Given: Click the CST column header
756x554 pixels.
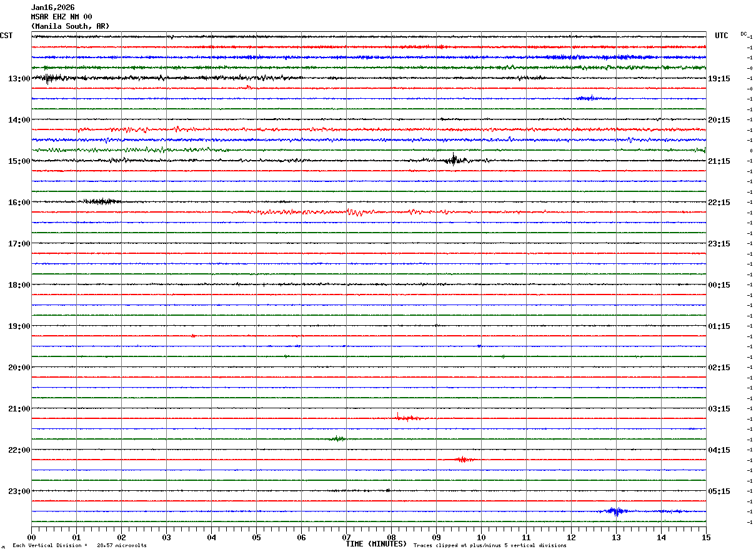Looking at the screenshot, I should point(6,36).
